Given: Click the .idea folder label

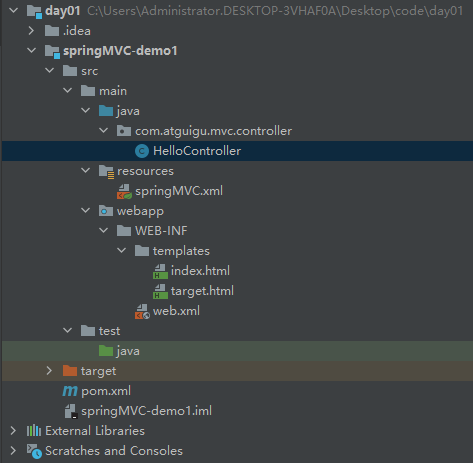Looking at the screenshot, I should click(x=77, y=31).
